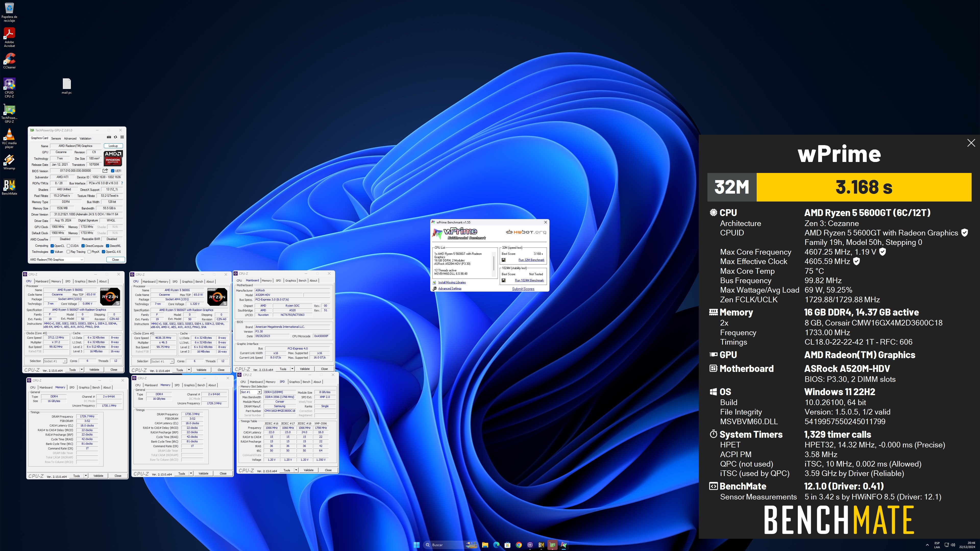The width and height of the screenshot is (980, 551).
Task: Expand Tools arrow in Memory window showing 1729.7 MHz
Action: [x=85, y=476]
